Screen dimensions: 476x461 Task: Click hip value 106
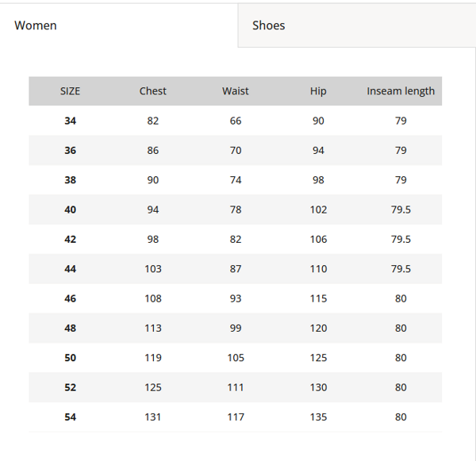click(318, 240)
